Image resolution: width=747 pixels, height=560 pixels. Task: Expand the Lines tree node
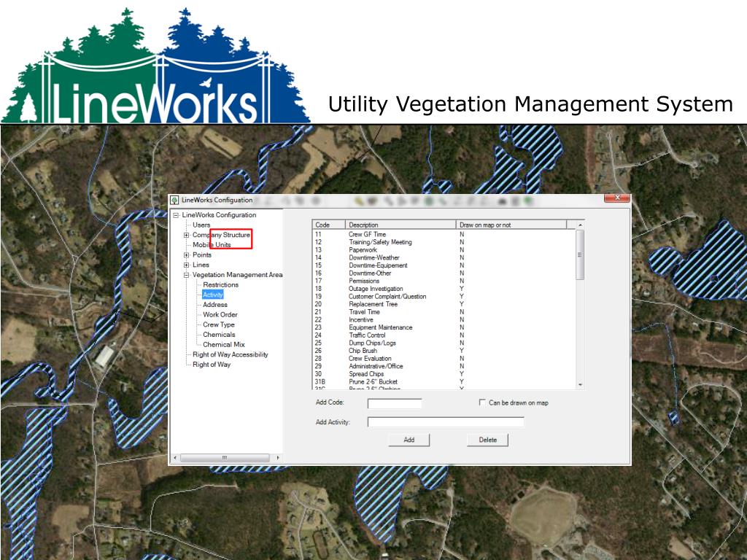[186, 265]
